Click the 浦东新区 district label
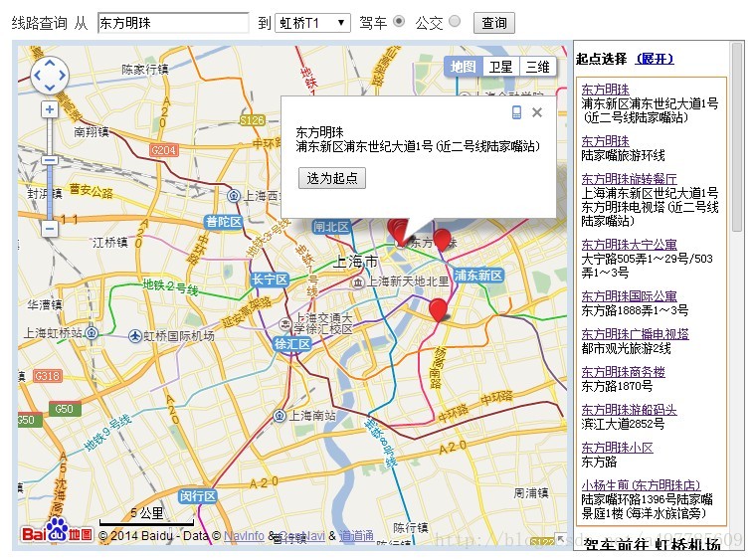The image size is (754, 560). [x=478, y=275]
